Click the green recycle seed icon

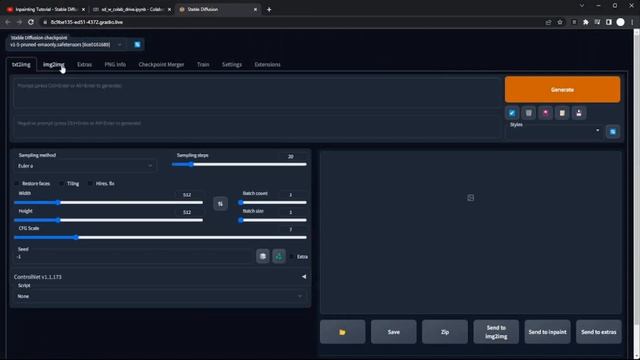coord(279,256)
